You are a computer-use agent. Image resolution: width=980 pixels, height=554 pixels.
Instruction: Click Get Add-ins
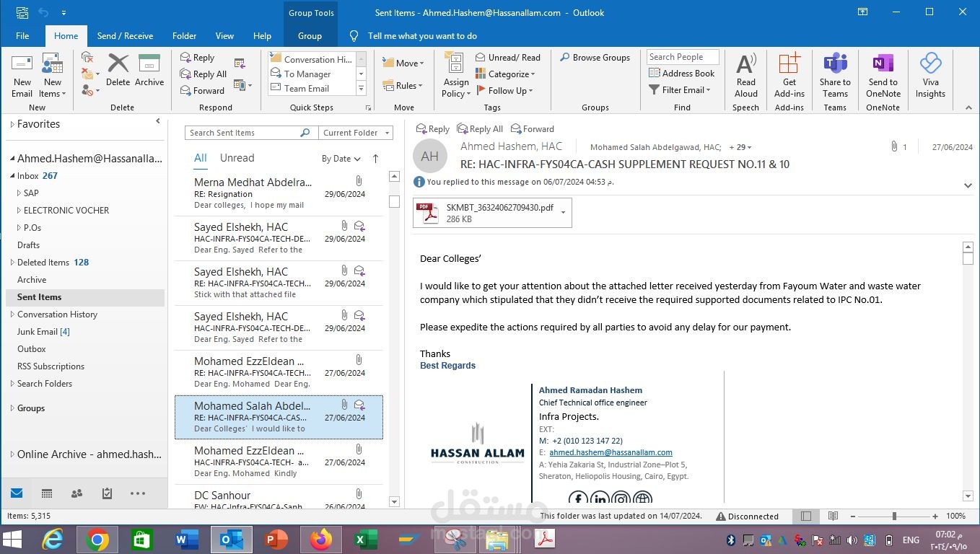click(789, 76)
